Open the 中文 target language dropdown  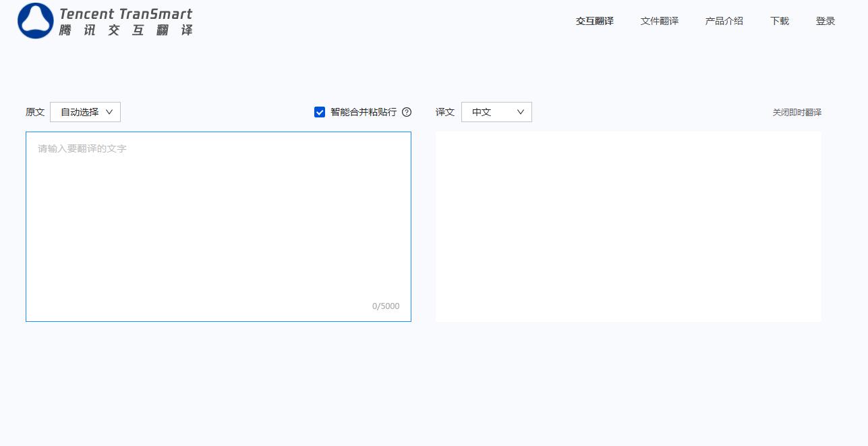click(496, 112)
